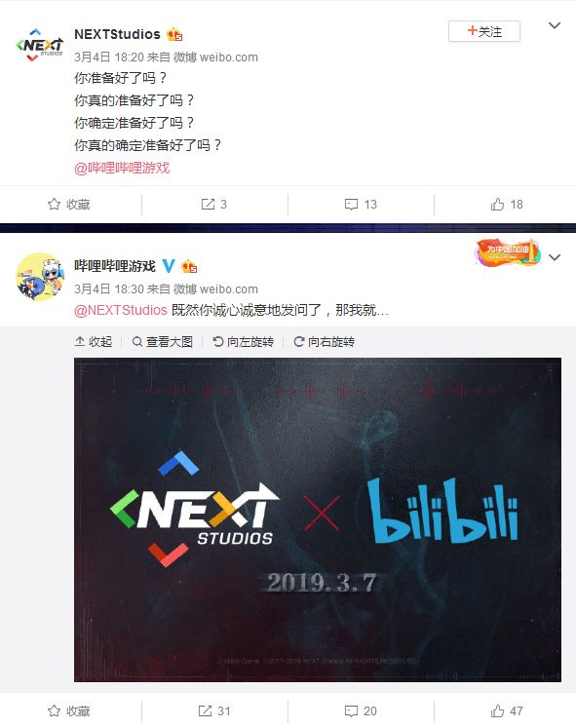Repost the NEXTStudios post showing 3 shares
The image size is (576, 728).
(214, 205)
